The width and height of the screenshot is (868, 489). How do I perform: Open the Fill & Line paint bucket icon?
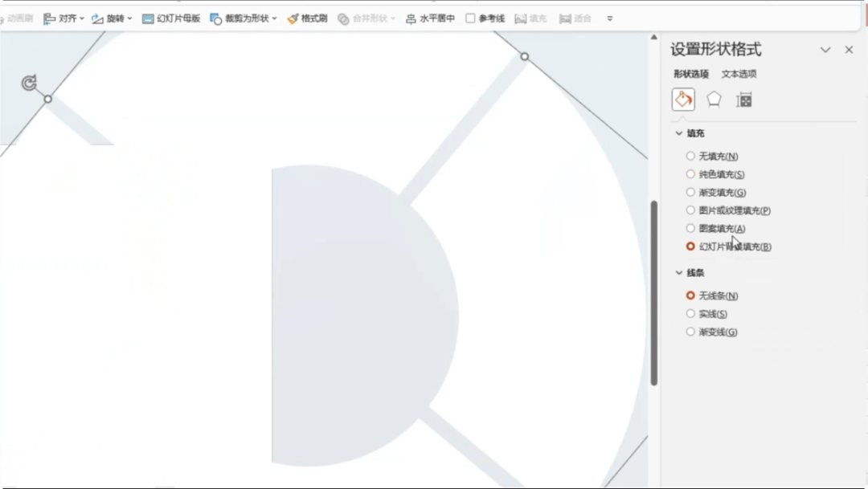pos(682,99)
